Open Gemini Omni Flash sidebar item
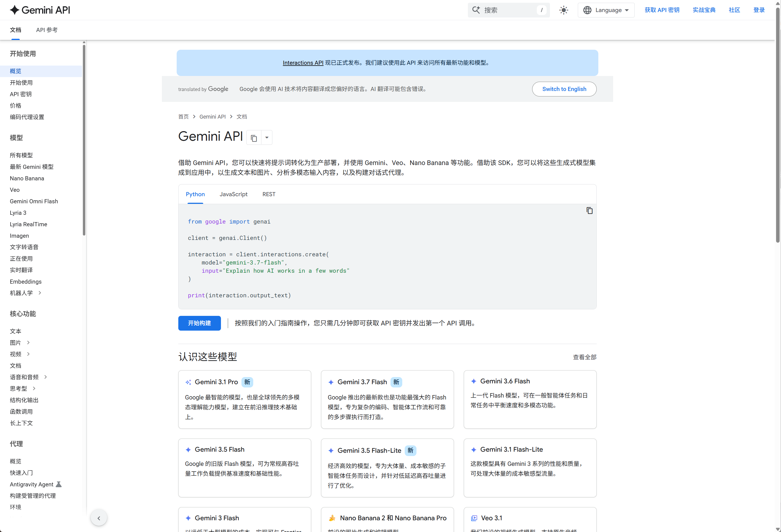This screenshot has height=532, width=781. point(34,201)
